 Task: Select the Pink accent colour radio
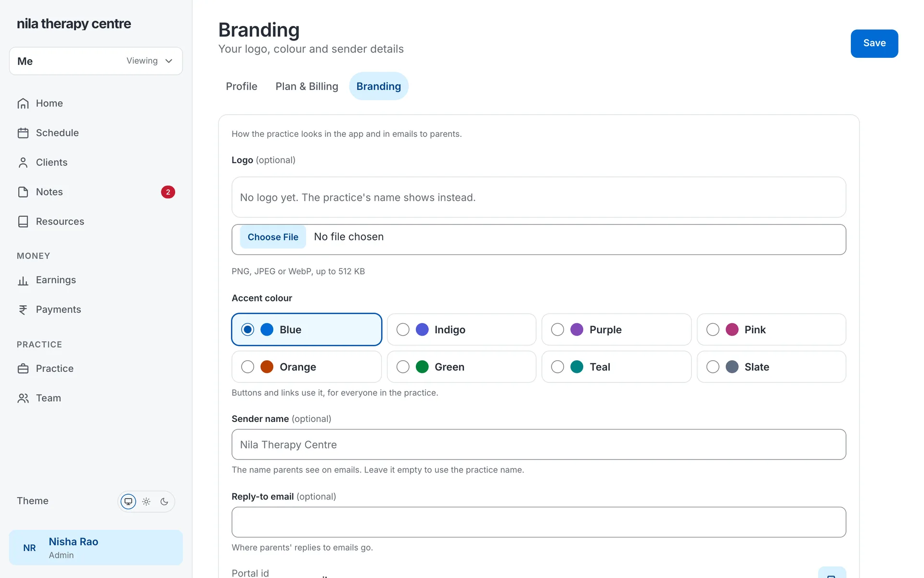713,329
